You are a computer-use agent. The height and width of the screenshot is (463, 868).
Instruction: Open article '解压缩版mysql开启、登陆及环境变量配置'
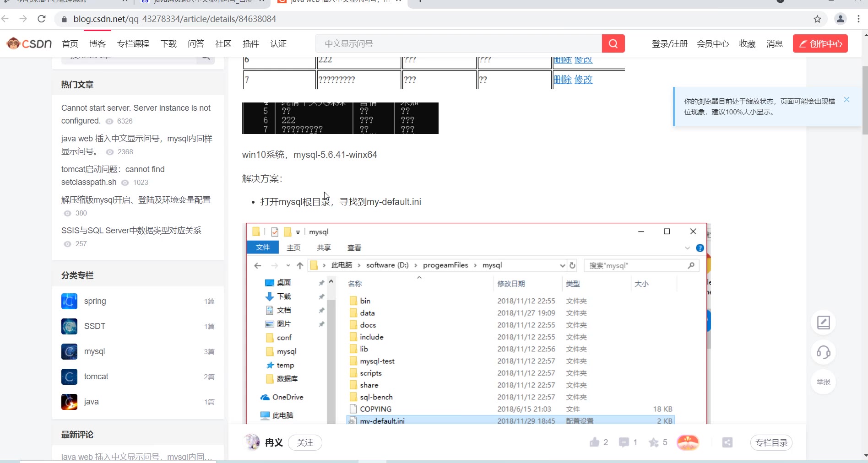click(x=136, y=200)
